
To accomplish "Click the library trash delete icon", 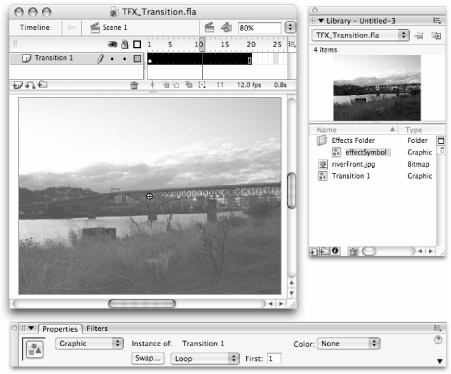I will pos(353,251).
